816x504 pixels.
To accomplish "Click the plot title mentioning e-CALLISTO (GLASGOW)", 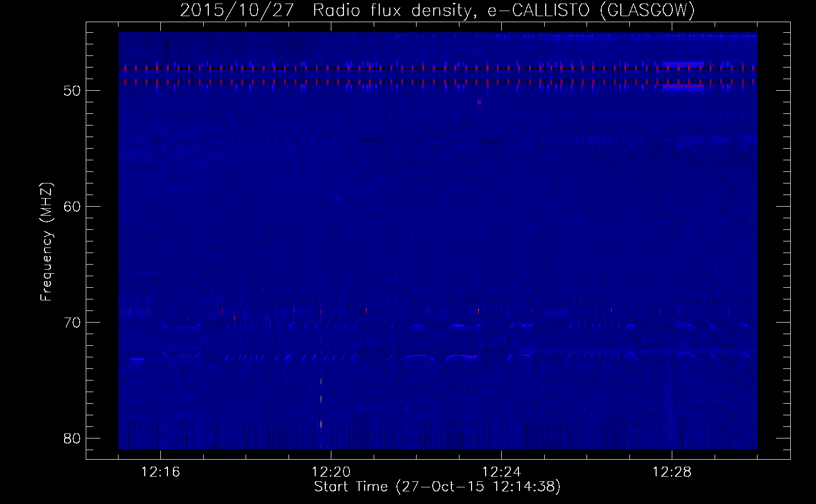I will point(437,11).
